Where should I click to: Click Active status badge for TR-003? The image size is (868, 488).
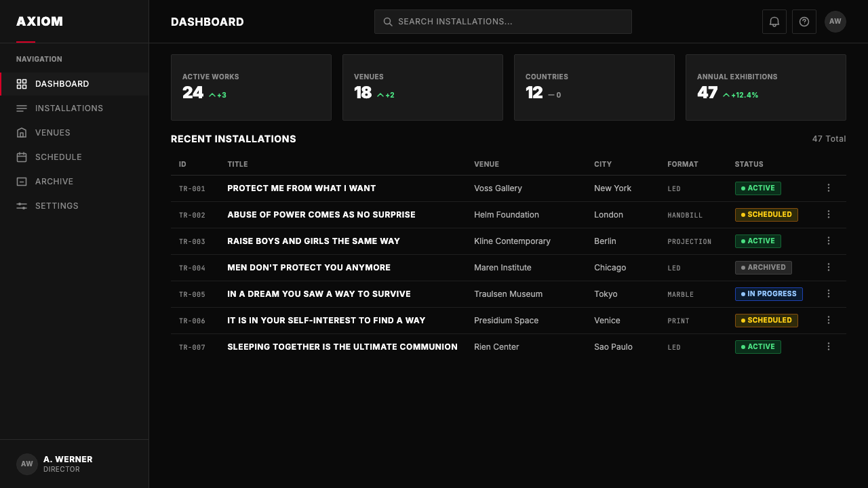coord(758,241)
